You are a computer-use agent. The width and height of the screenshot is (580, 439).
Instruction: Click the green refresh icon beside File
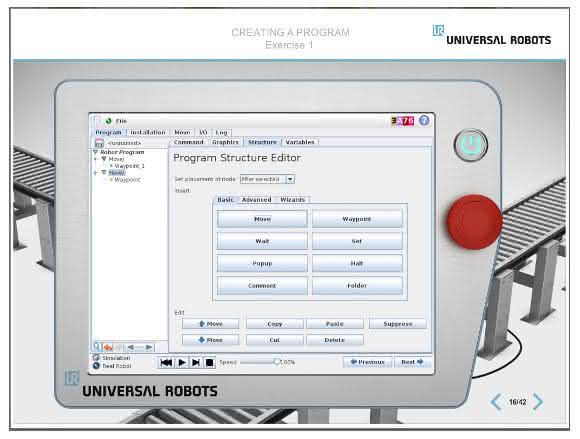pos(108,121)
